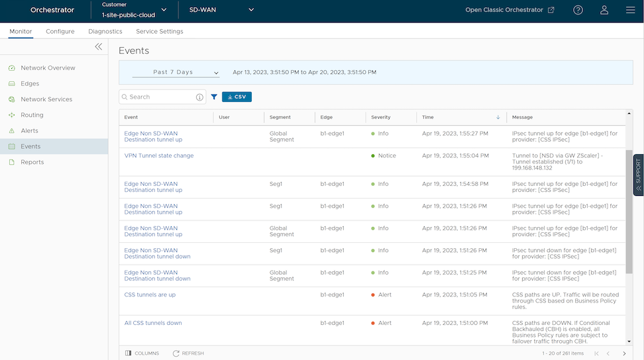Click the search info icon
The width and height of the screenshot is (644, 360).
pyautogui.click(x=199, y=97)
